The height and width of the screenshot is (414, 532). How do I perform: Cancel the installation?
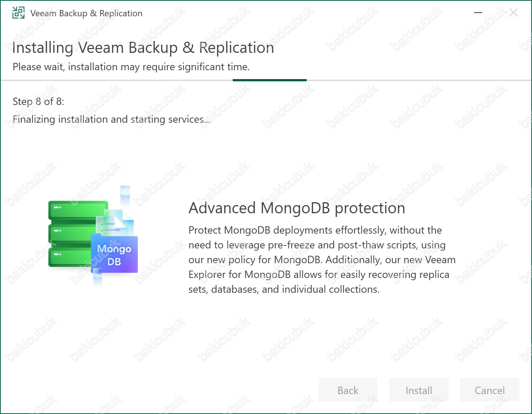[x=490, y=390]
